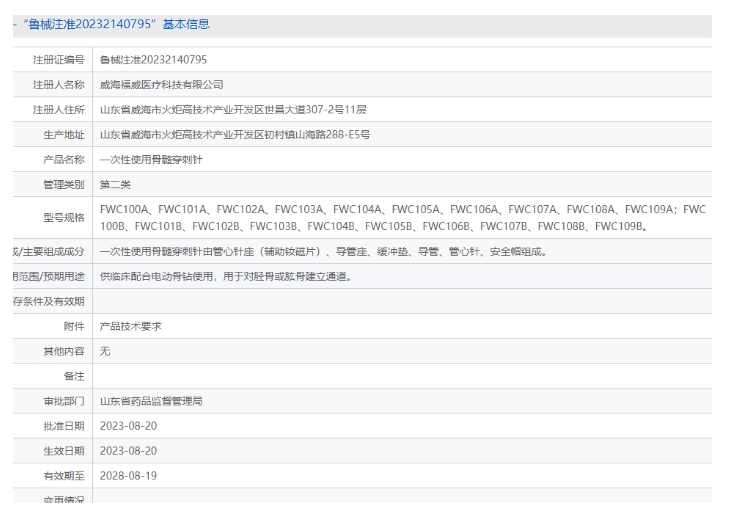Screen dimensions: 750x520
Task: Select registration number value 鲁械注准20232140795
Action: click(x=153, y=60)
